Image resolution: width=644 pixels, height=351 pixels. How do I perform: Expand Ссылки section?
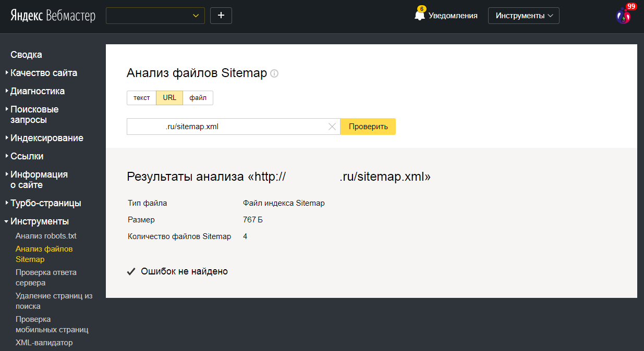[27, 156]
